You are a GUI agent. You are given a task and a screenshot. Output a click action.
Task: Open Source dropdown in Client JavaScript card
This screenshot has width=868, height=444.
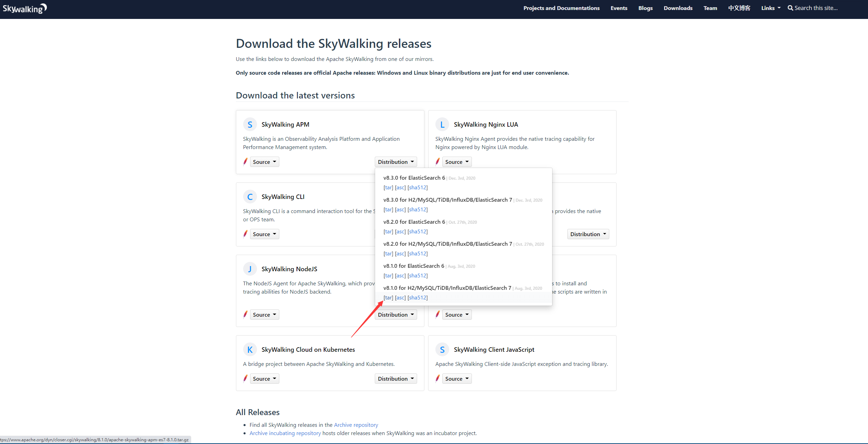[457, 379]
